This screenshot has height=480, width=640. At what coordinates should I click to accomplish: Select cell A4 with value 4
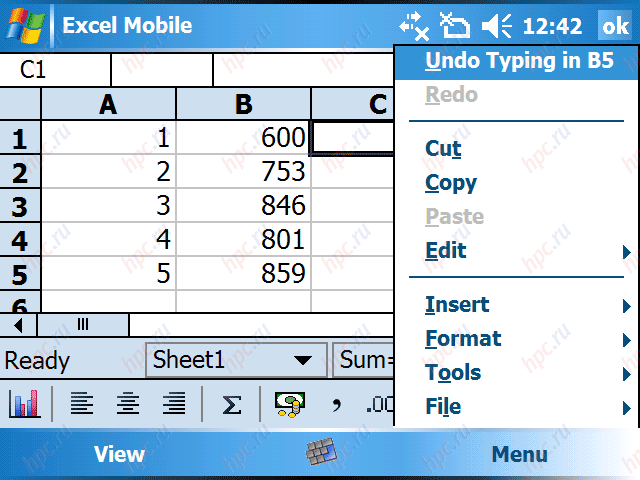click(x=109, y=239)
